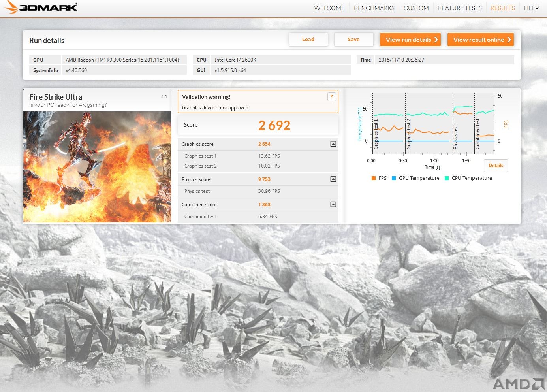
Task: Go to the Welcome tab
Action: click(x=329, y=8)
